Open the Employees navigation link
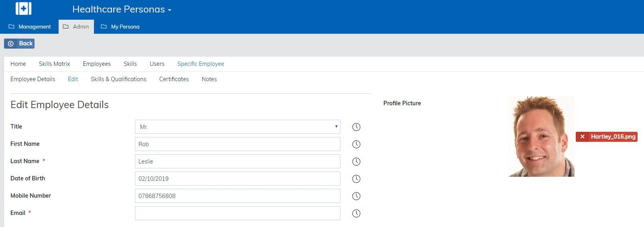The height and width of the screenshot is (227, 644). (96, 64)
